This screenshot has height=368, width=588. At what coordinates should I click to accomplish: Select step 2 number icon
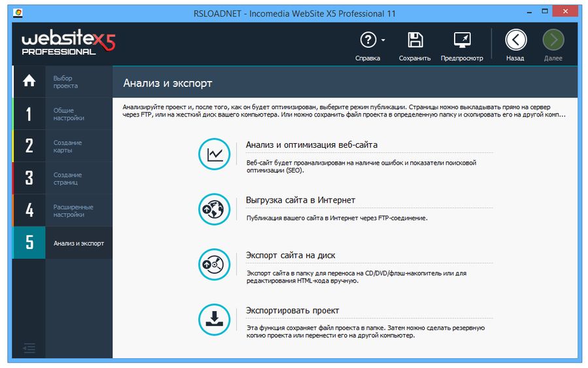tap(29, 146)
